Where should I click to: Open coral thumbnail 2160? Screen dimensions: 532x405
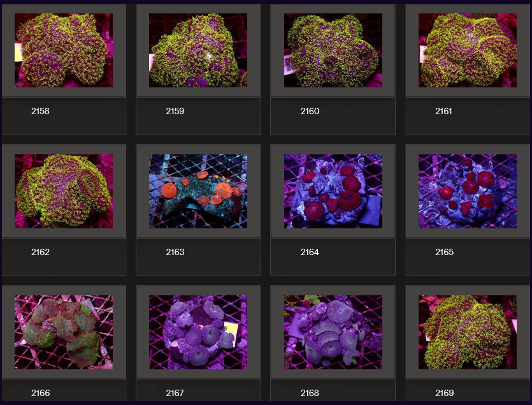333,50
